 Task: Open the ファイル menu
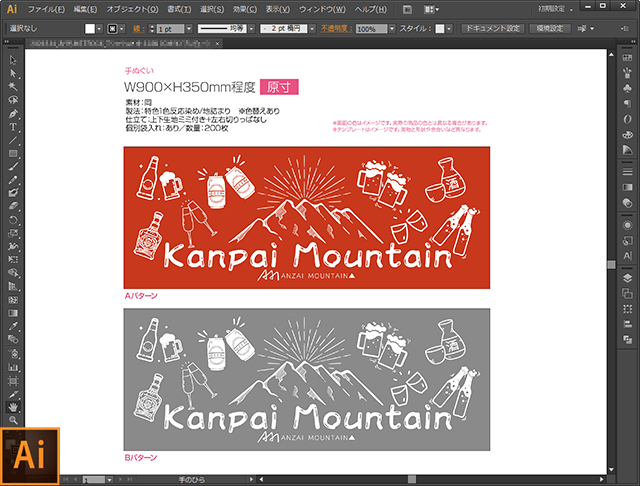pyautogui.click(x=46, y=9)
